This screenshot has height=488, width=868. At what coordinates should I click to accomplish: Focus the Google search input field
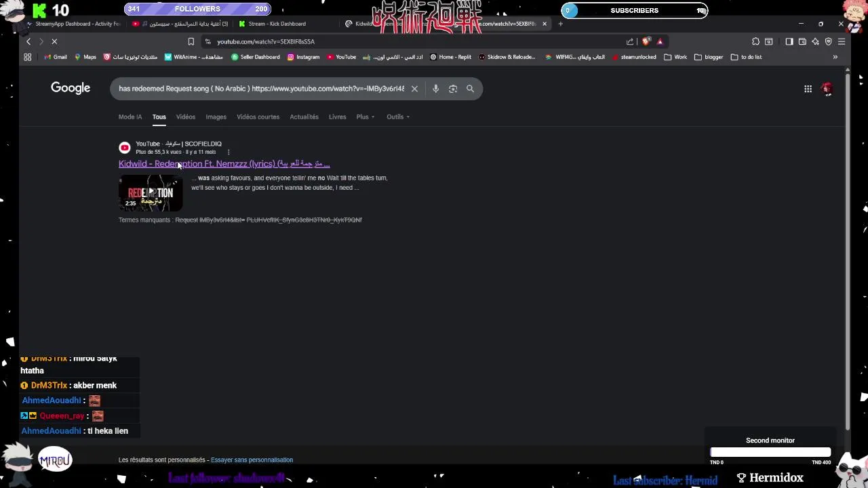[x=261, y=89]
